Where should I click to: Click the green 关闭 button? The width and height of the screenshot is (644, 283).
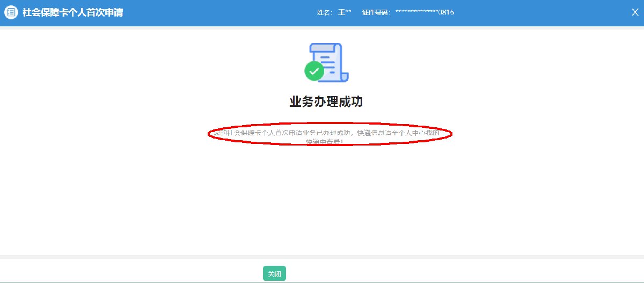pos(274,273)
